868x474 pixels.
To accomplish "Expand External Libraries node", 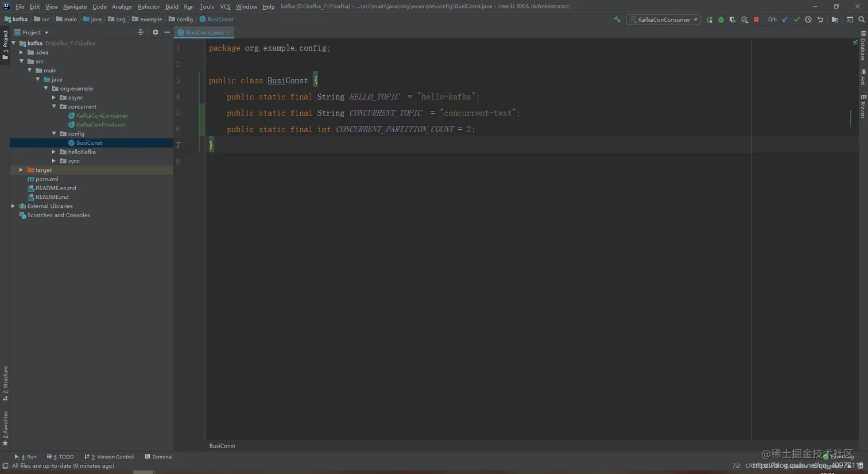I will (14, 206).
